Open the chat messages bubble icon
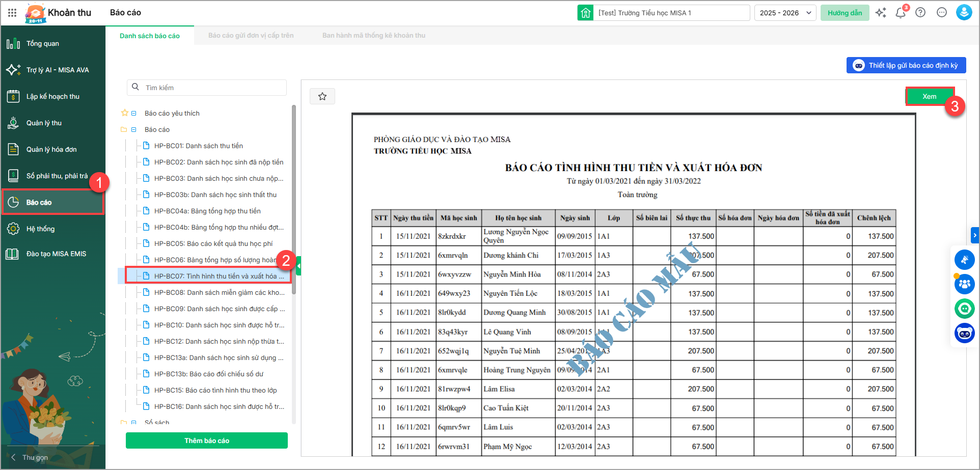Screen dimensions: 980x470 coord(942,13)
